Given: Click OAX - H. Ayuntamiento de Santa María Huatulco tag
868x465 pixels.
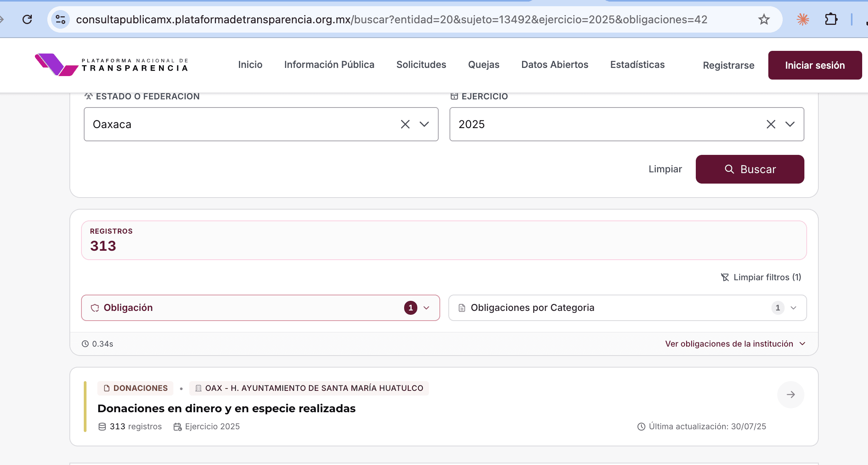Looking at the screenshot, I should click(x=309, y=388).
